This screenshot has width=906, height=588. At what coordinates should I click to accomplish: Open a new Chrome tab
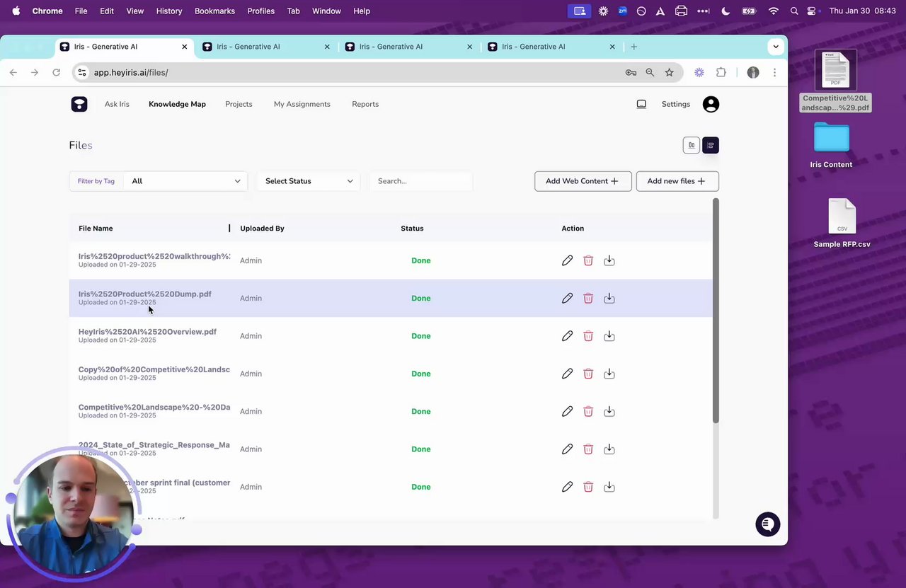[633, 47]
